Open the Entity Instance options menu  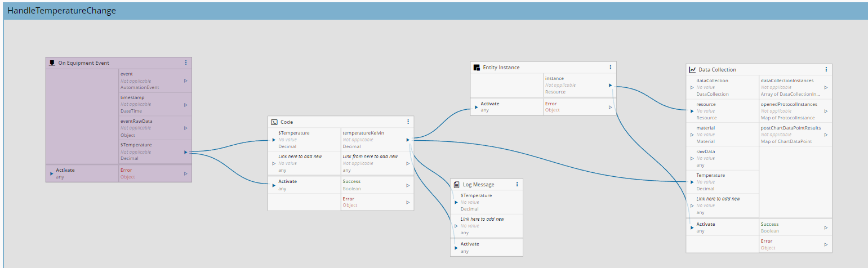click(x=610, y=67)
